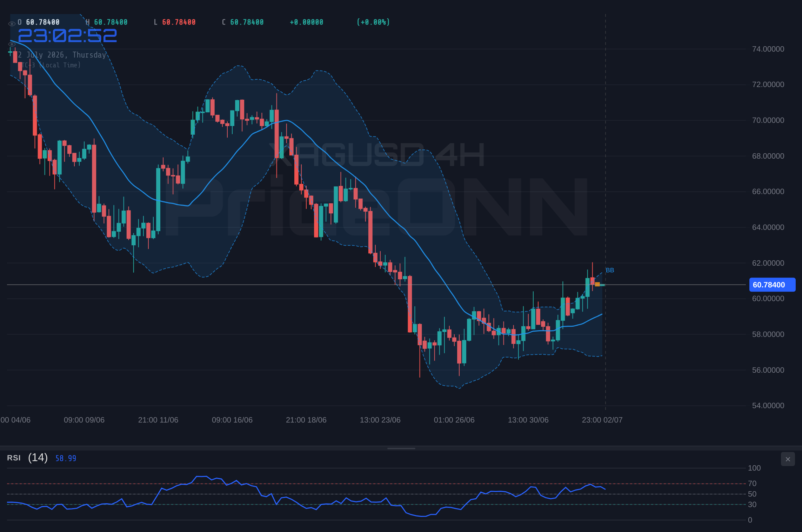Click the 21:00 11/06 time axis label

(158, 420)
